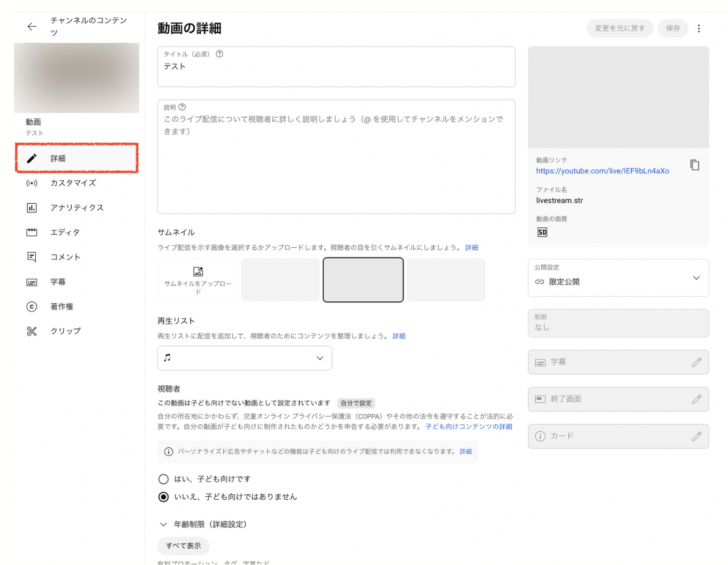Image resolution: width=728 pixels, height=565 pixels.
Task: Click the back arrow to channel content
Action: click(x=32, y=27)
